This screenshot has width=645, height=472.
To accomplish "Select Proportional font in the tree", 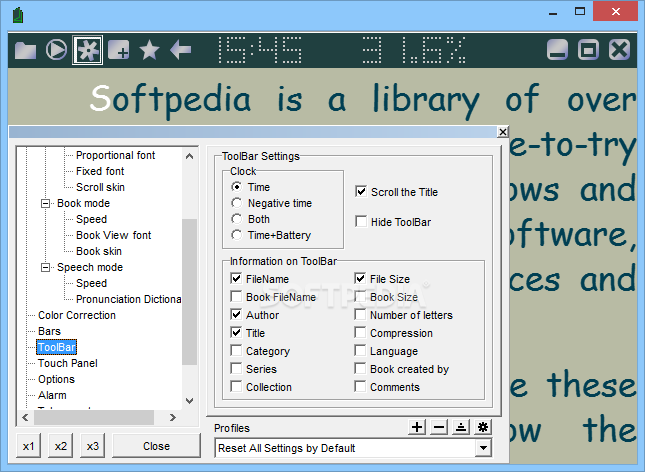I will (x=116, y=155).
